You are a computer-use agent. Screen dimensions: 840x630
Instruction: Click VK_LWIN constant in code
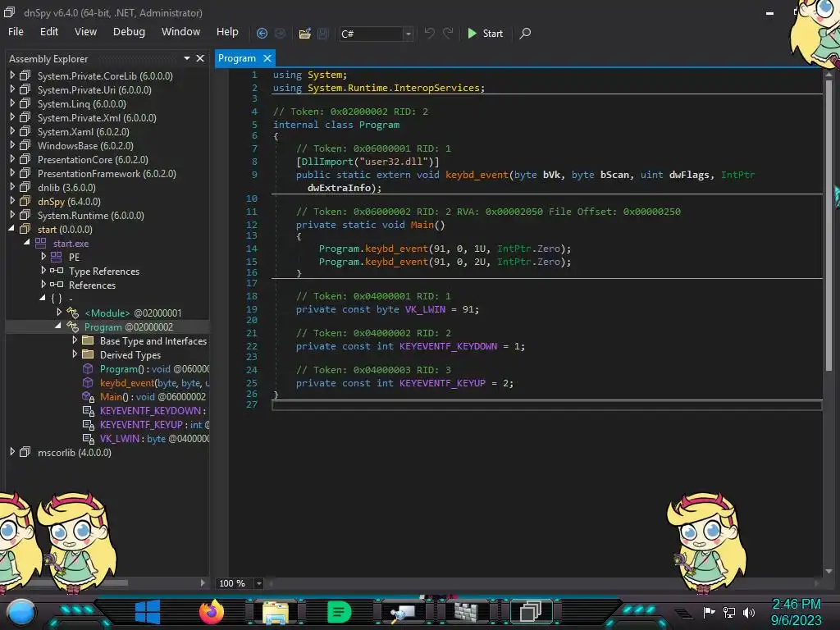pos(425,309)
